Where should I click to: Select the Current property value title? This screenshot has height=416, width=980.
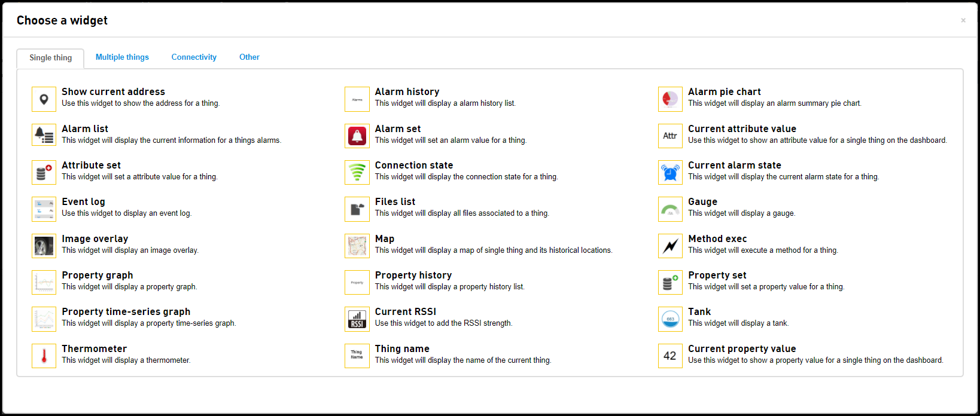pyautogui.click(x=742, y=349)
